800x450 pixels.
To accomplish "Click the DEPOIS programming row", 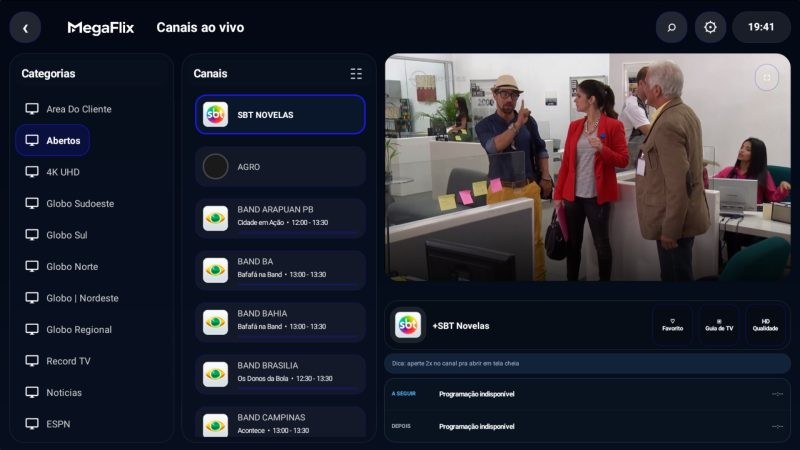I will [x=587, y=427].
